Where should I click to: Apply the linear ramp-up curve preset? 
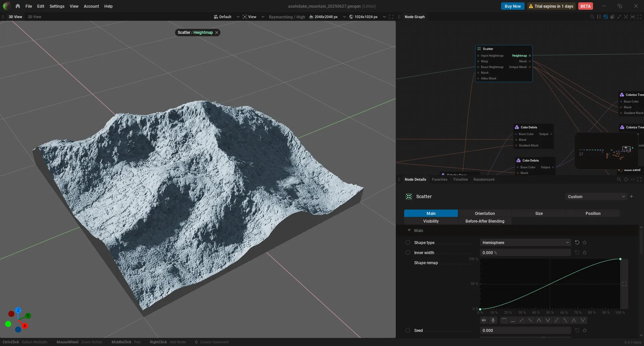(x=522, y=320)
